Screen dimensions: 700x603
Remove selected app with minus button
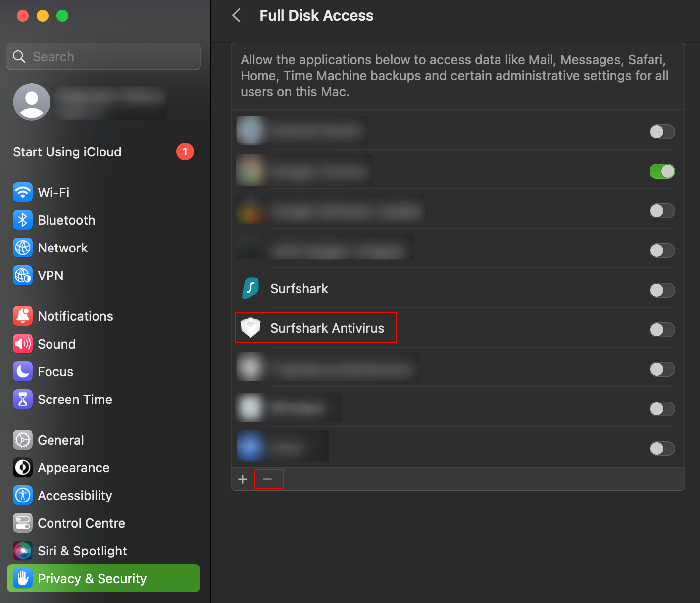267,479
